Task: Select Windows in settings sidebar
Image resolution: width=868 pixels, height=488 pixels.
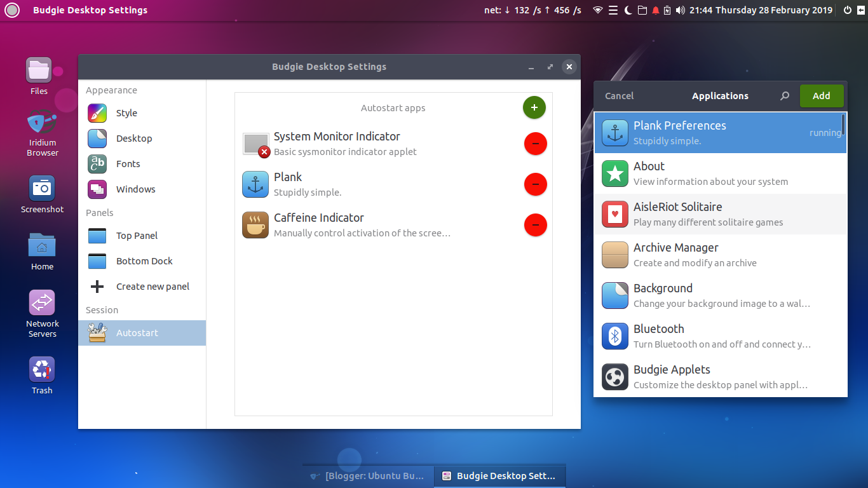Action: point(142,189)
